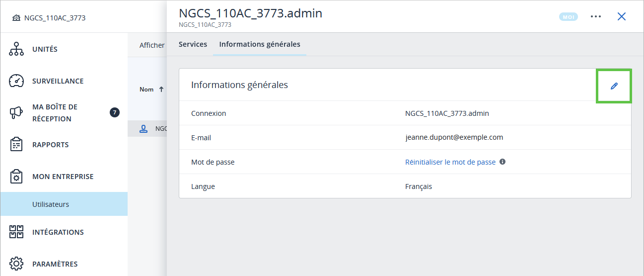The height and width of the screenshot is (276, 644).
Task: Click the Intégrations blocks icon
Action: tap(16, 232)
